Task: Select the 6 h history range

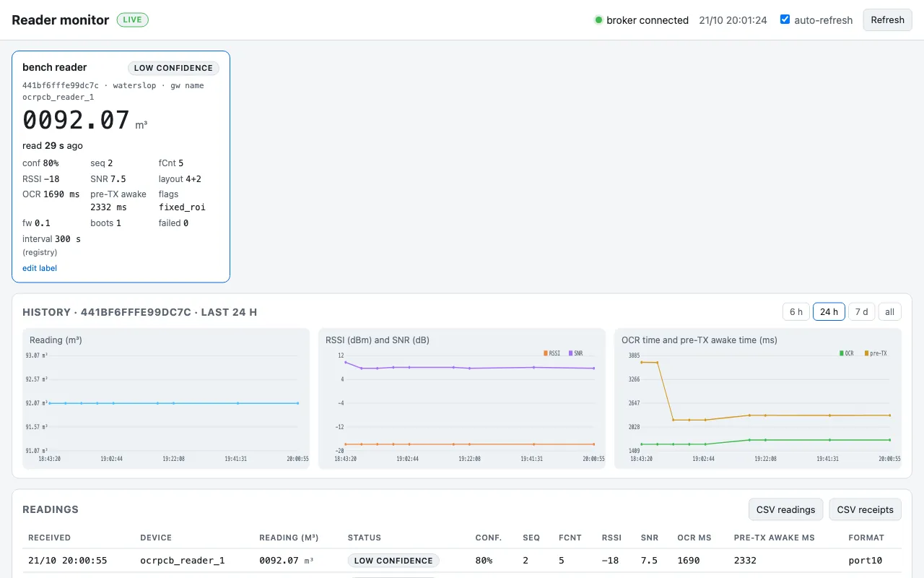Action: click(x=796, y=312)
